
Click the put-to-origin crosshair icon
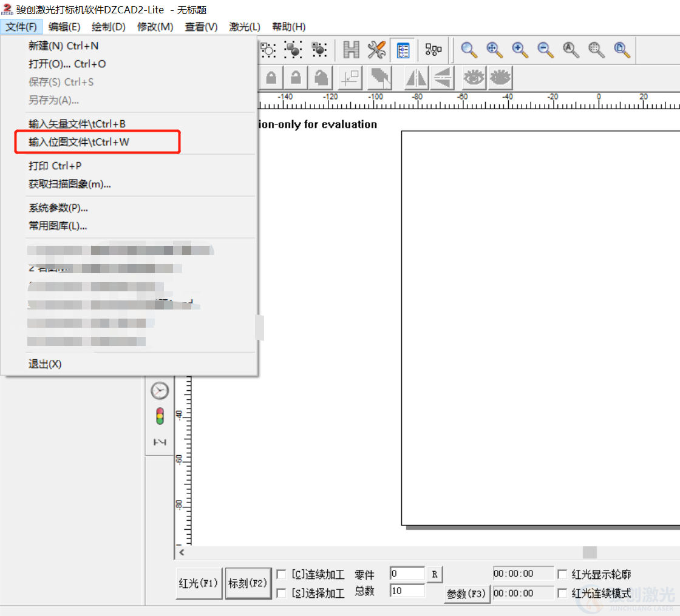click(350, 78)
